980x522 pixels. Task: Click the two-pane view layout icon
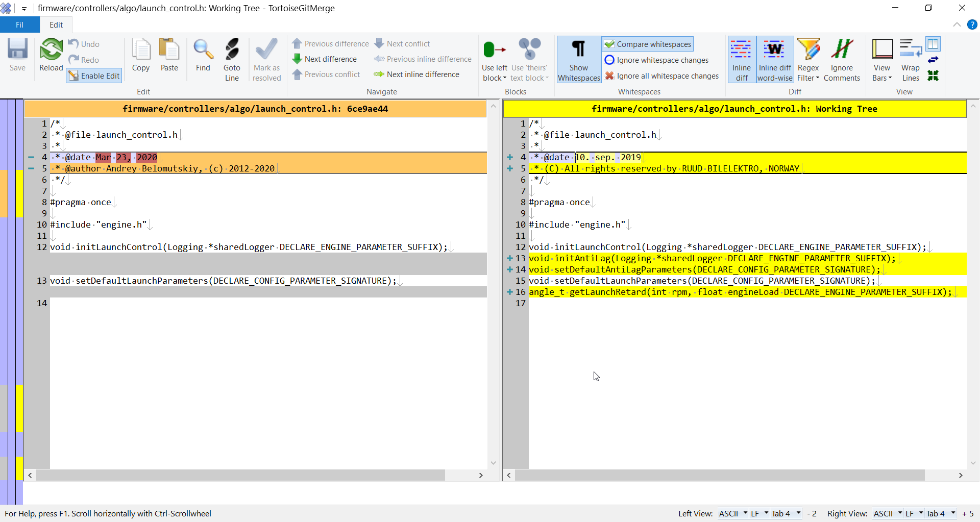(933, 44)
